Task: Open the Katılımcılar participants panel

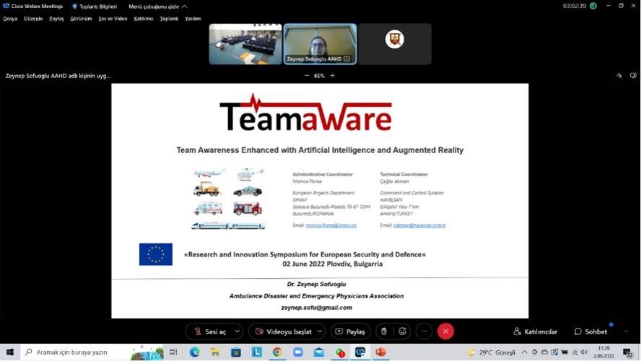Action: 536,331
